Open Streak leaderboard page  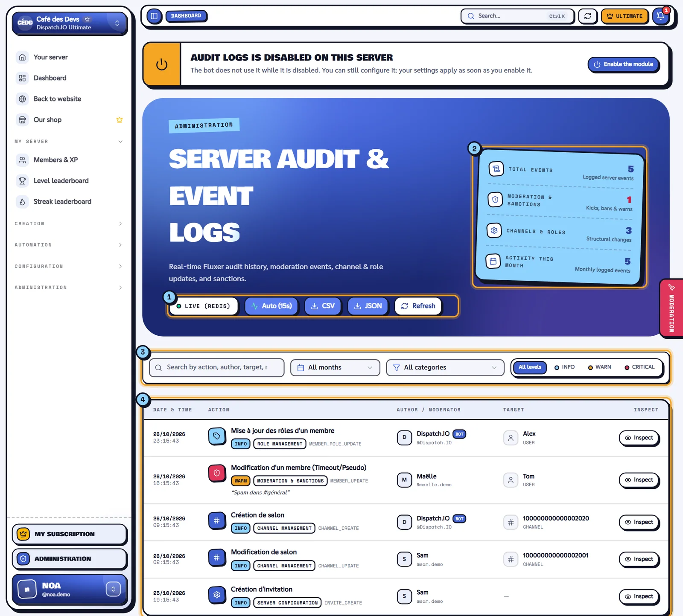click(x=69, y=202)
